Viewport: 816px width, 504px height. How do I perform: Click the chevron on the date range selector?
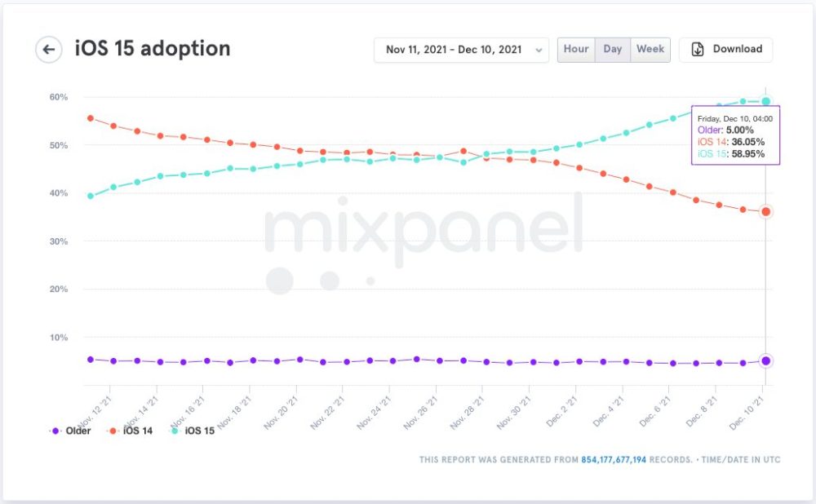click(539, 49)
